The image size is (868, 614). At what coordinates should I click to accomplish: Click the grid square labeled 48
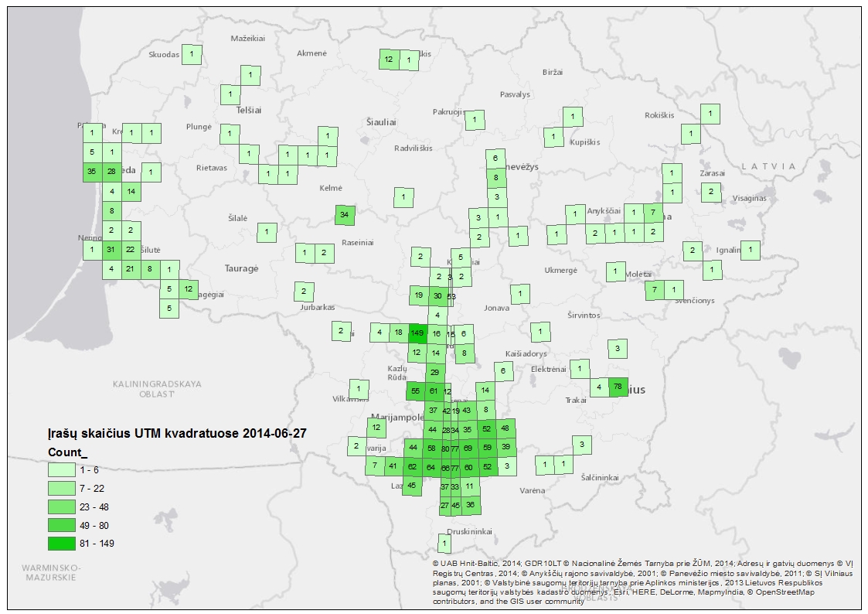click(x=505, y=428)
